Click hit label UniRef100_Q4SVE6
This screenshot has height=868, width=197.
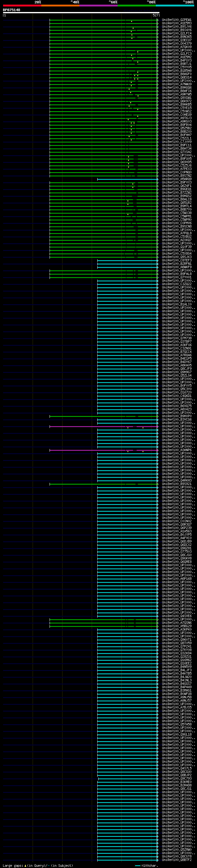176,616
